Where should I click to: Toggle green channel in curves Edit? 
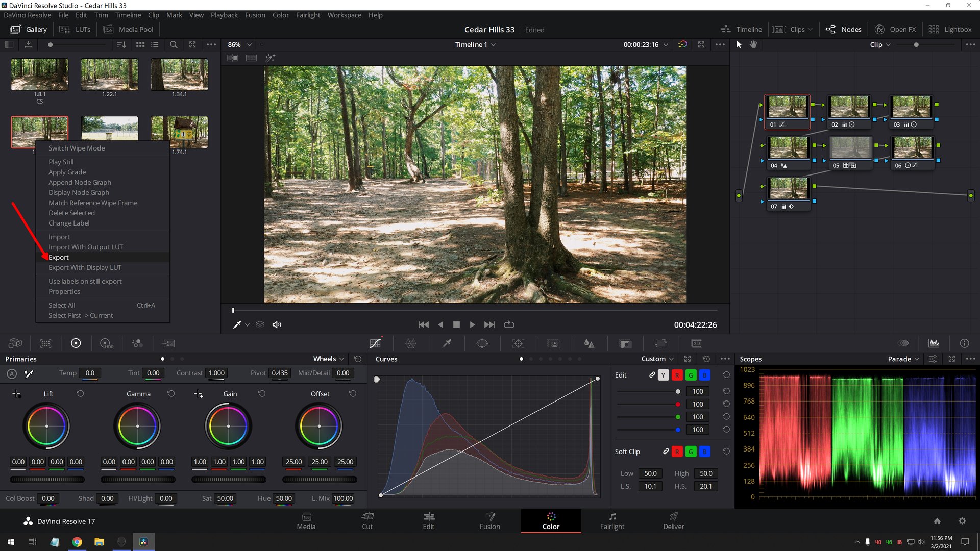click(x=691, y=375)
